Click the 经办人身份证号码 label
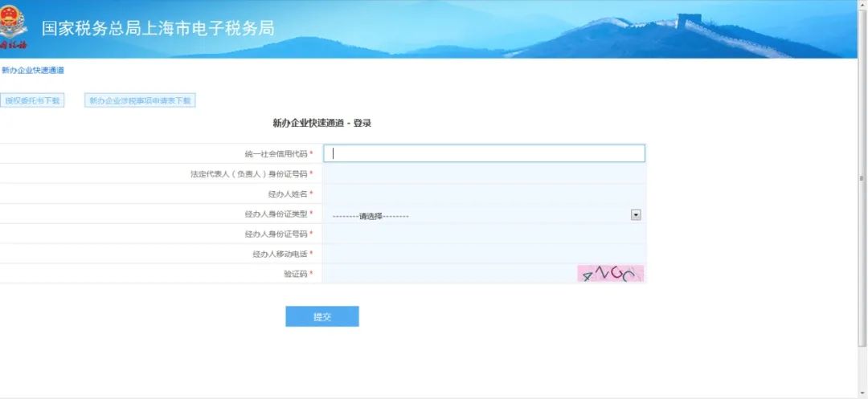 [x=276, y=234]
